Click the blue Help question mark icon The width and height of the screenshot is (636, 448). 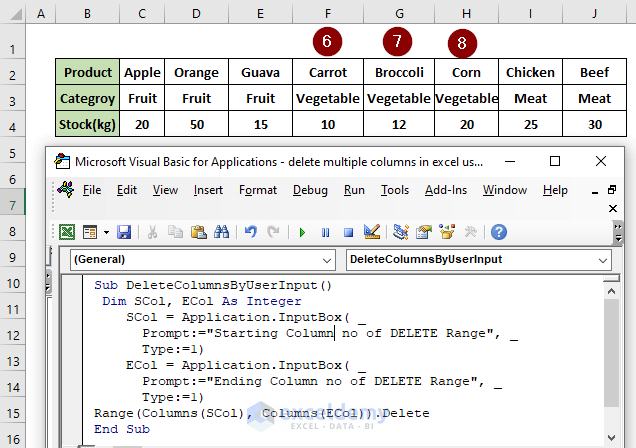click(x=498, y=232)
